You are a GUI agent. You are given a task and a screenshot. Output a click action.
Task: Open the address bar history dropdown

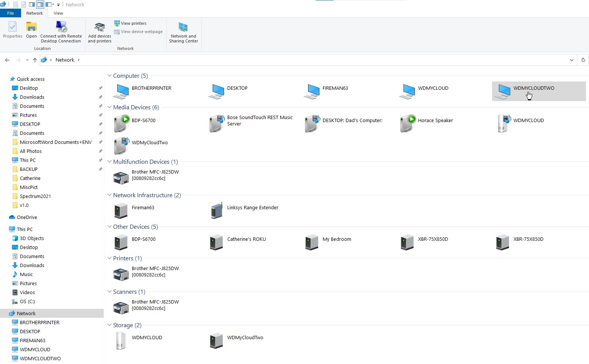tap(571, 60)
